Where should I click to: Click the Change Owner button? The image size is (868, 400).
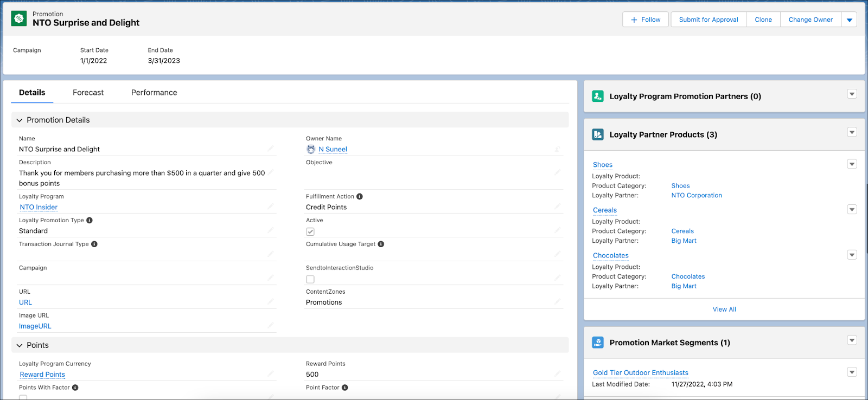point(810,20)
